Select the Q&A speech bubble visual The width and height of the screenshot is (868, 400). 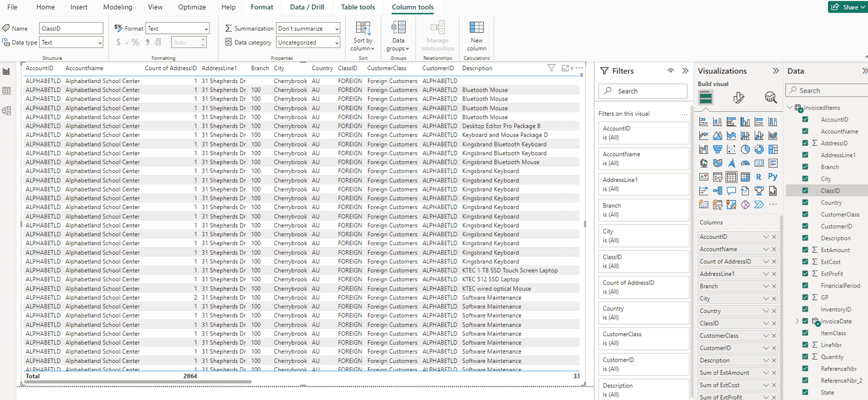pos(731,191)
